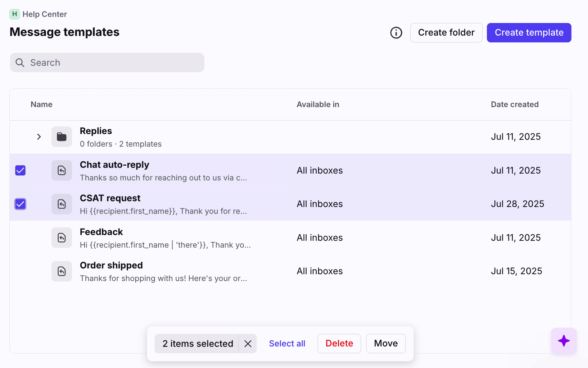Click the Date created column header

(x=514, y=105)
